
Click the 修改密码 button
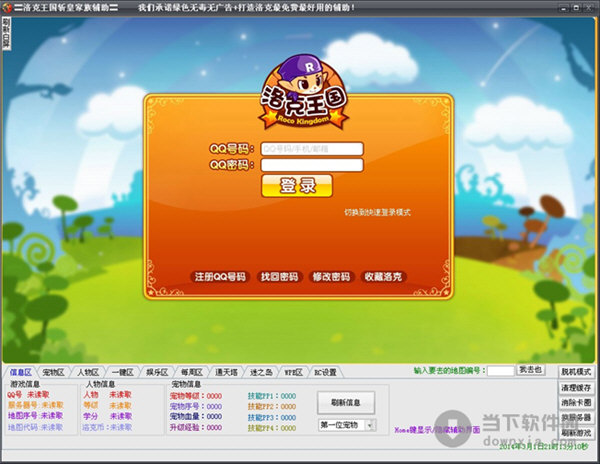click(x=331, y=277)
